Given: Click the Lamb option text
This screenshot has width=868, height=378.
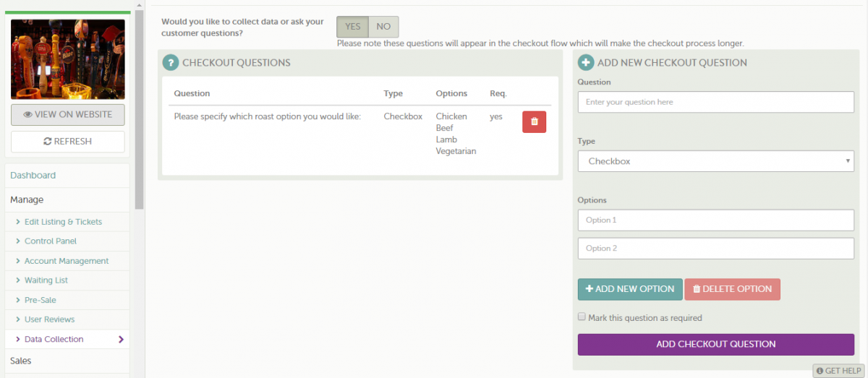Looking at the screenshot, I should [446, 139].
